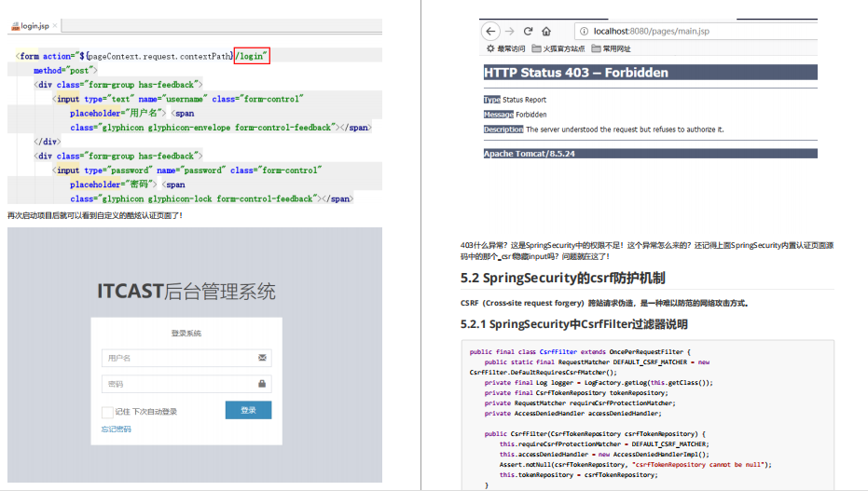Click the glyphicon-envelope class code line

221,127
